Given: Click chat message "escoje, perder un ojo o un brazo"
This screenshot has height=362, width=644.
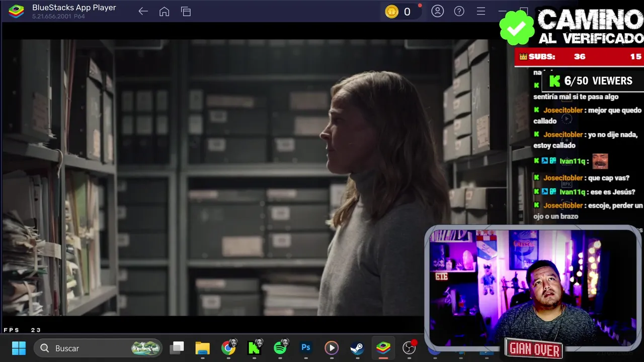Looking at the screenshot, I should point(588,211).
